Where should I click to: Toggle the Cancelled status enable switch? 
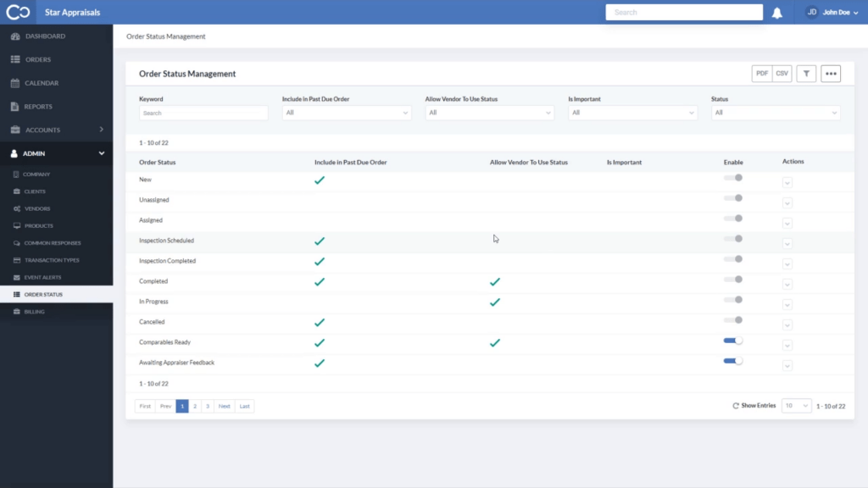(x=733, y=319)
